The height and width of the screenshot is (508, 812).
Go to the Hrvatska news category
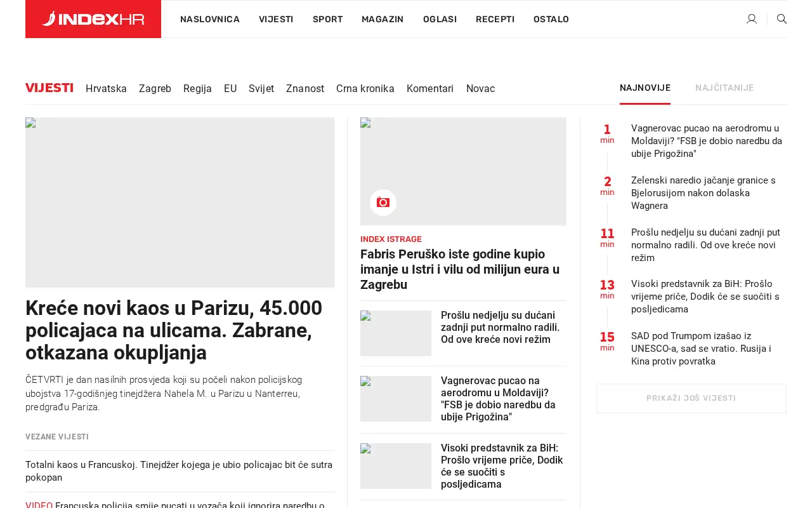(x=106, y=89)
